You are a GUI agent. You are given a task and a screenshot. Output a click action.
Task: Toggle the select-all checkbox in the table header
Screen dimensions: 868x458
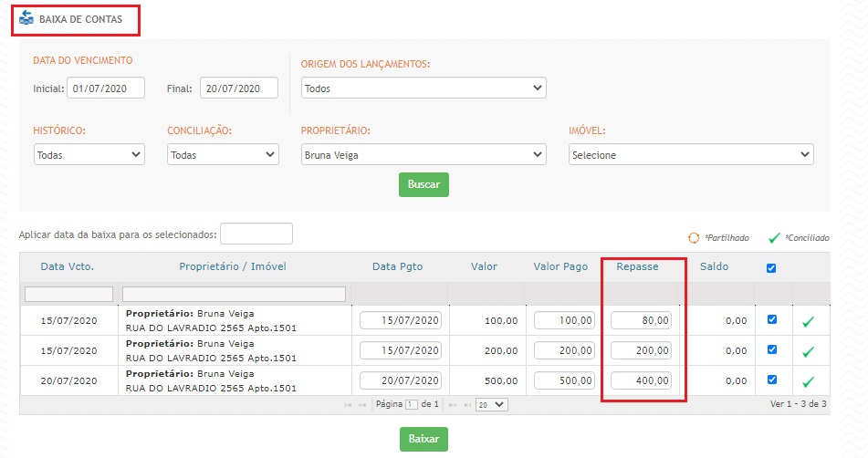772,268
